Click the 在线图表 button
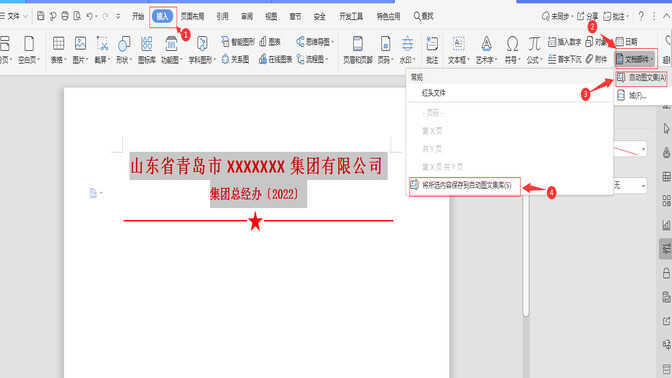The width and height of the screenshot is (672, 378). pyautogui.click(x=276, y=59)
